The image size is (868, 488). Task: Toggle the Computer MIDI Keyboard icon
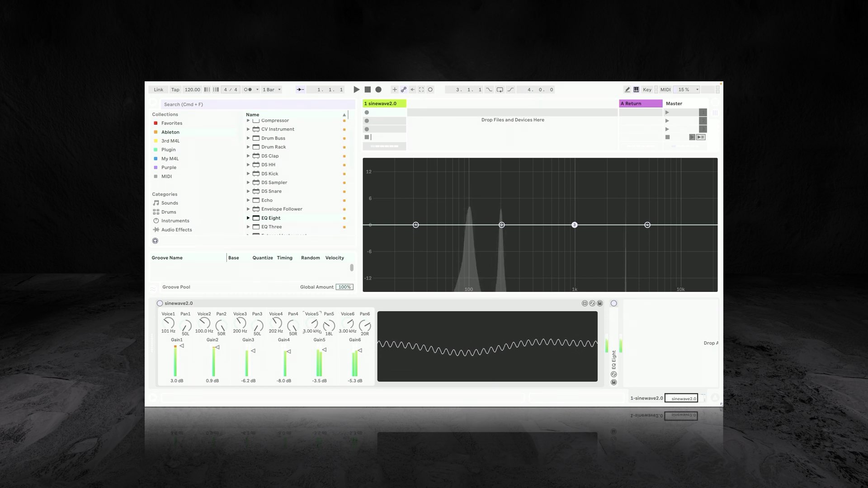(x=636, y=89)
